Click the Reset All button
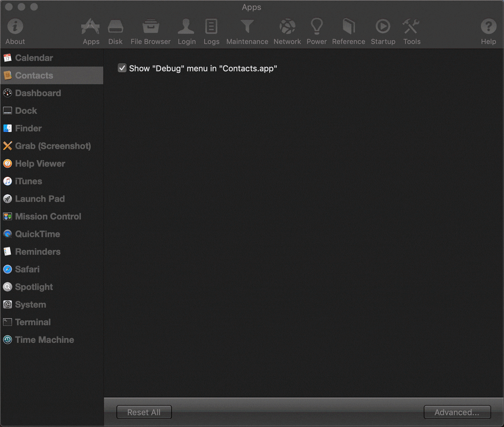The height and width of the screenshot is (427, 504). 144,412
